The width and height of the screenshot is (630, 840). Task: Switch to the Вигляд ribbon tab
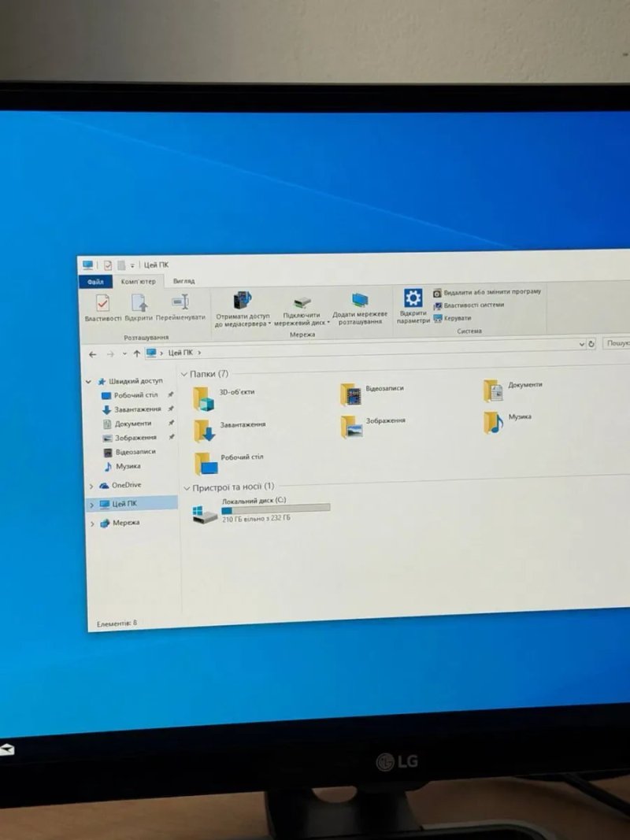183,281
